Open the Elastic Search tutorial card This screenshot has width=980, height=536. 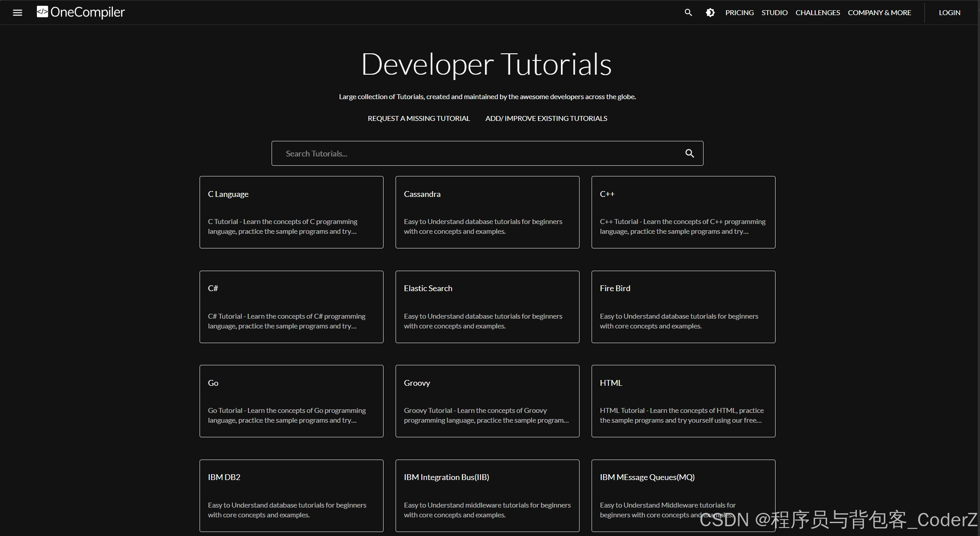[487, 307]
